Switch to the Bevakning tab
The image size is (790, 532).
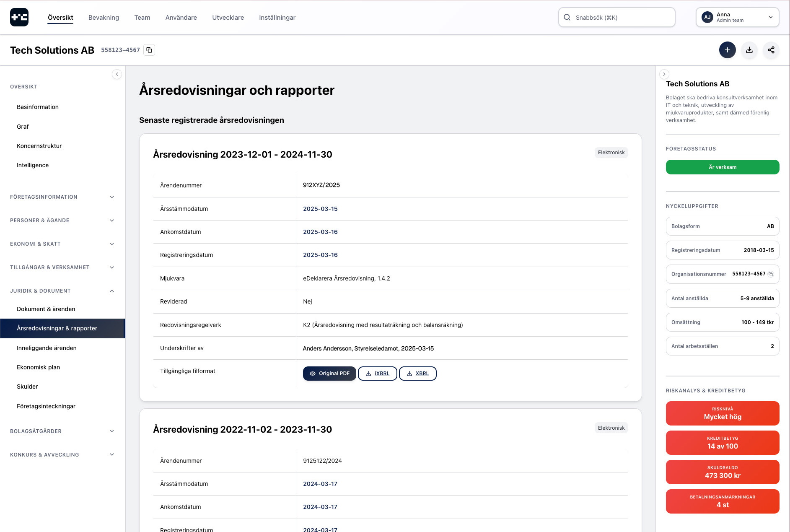click(x=104, y=17)
